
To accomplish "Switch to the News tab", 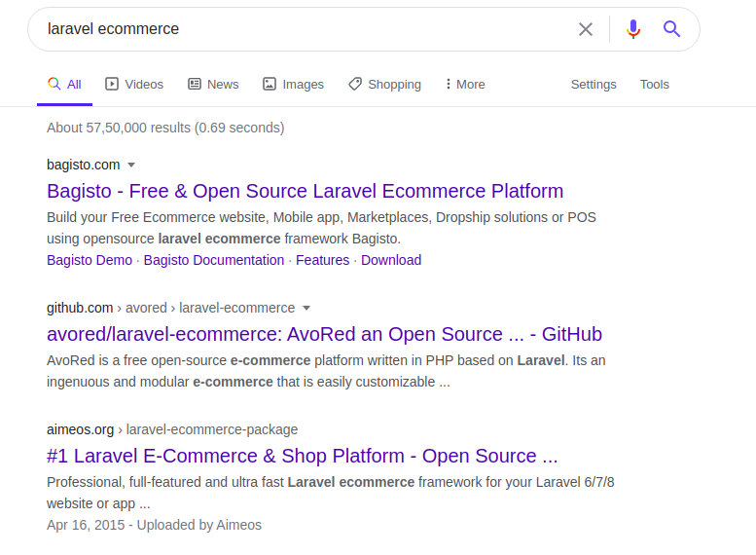I will (x=213, y=85).
